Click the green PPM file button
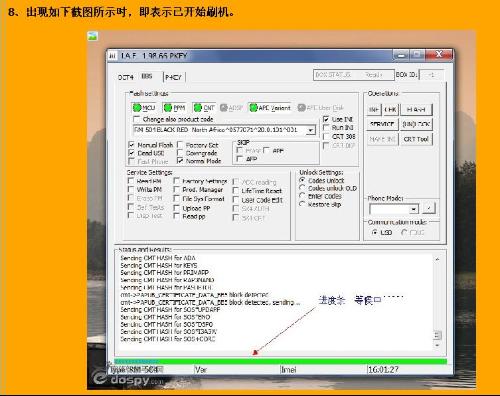 point(175,108)
